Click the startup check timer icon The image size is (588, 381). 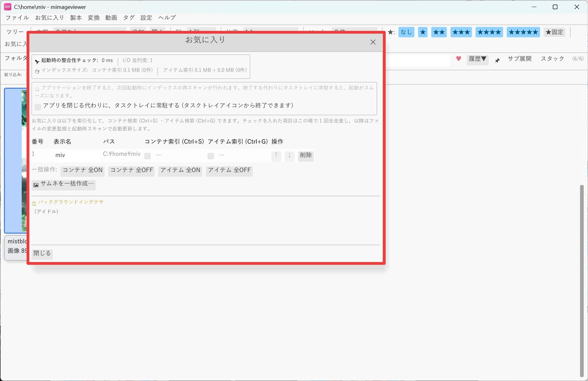pyautogui.click(x=37, y=61)
